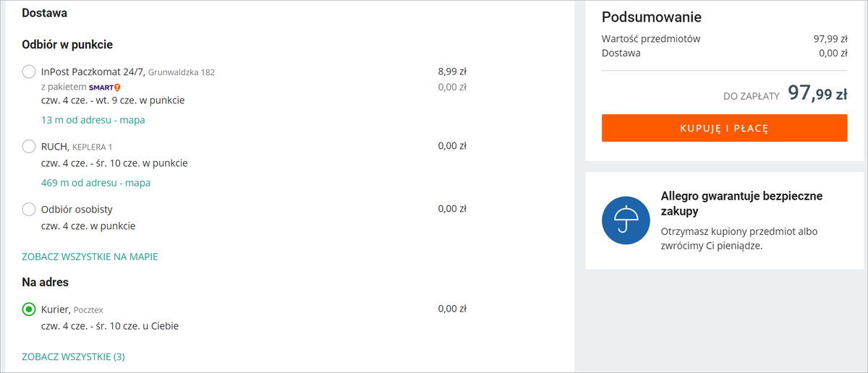Click the Pocztex carrier label
868x373 pixels.
click(88, 310)
